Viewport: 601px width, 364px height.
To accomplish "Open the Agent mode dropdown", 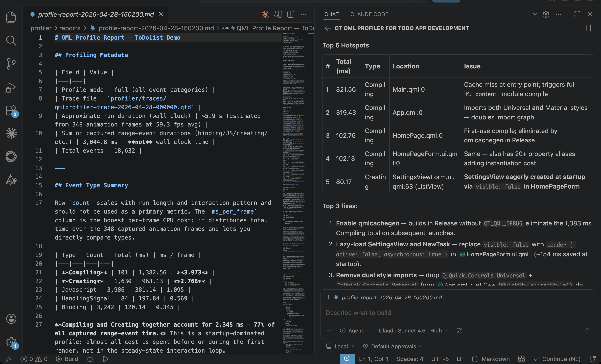I will 355,330.
